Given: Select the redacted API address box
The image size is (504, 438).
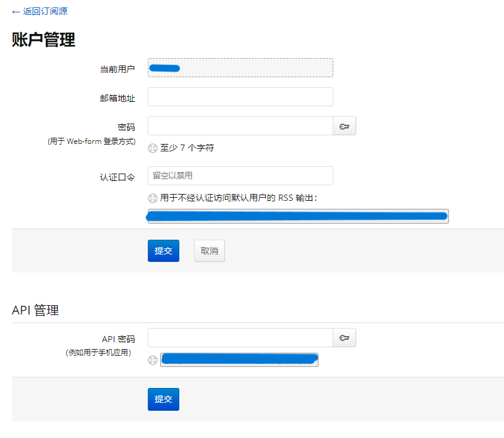Looking at the screenshot, I should click(239, 360).
